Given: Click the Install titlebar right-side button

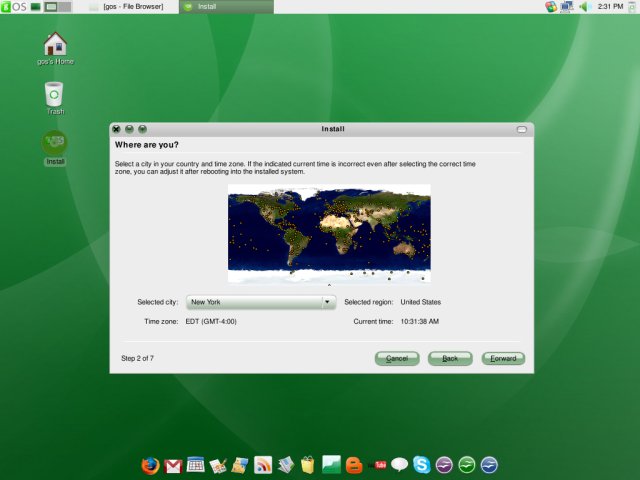Looking at the screenshot, I should click(522, 130).
